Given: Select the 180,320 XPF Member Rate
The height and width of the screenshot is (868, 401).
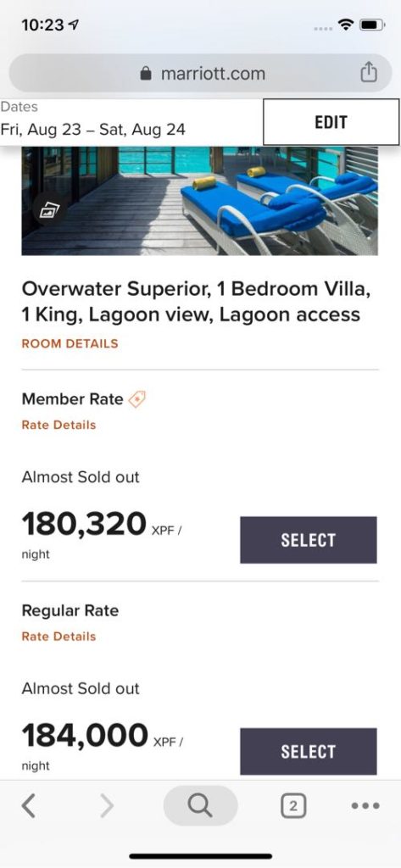Looking at the screenshot, I should coord(309,540).
